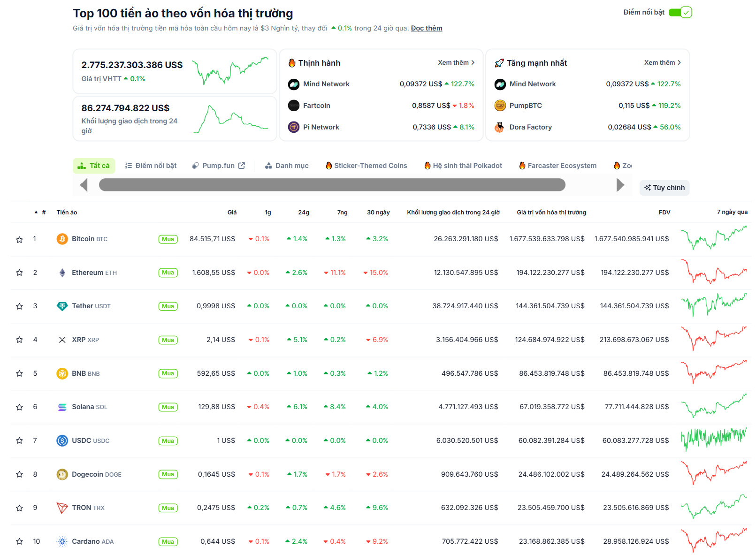Click the Fartcoin icon in Thịnh hành
The height and width of the screenshot is (555, 756).
294,106
